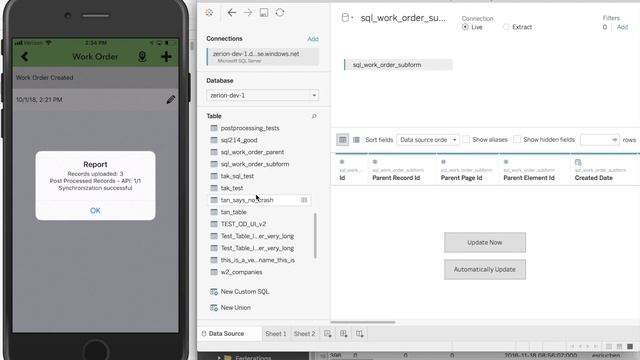Open the Sort fields dropdown
The height and width of the screenshot is (360, 640).
point(428,140)
